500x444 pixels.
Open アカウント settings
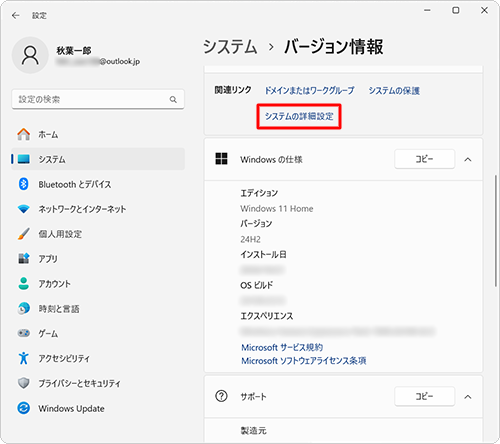pyautogui.click(x=98, y=283)
